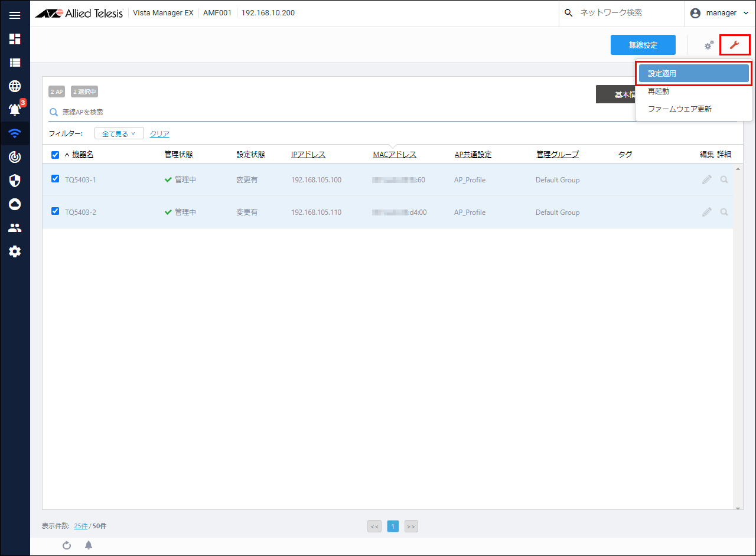The height and width of the screenshot is (556, 756).
Task: Open the hamburger menu in sidebar
Action: coord(15,15)
